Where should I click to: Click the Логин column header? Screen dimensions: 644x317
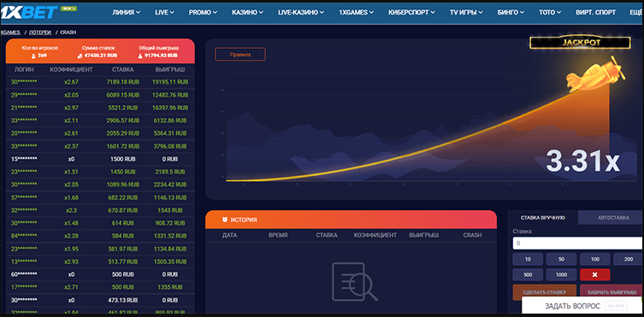coord(24,69)
